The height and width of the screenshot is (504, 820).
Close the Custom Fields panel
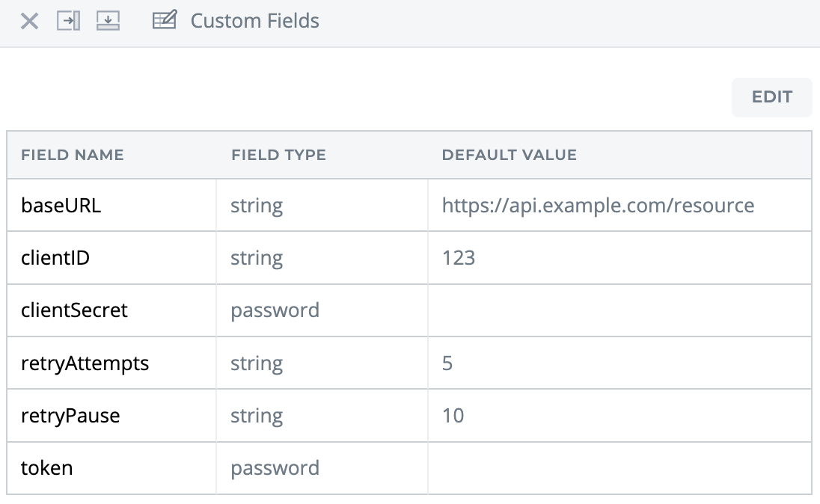pos(29,22)
